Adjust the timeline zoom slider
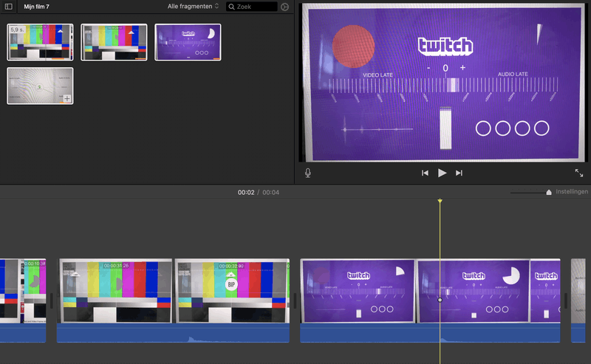 click(x=549, y=193)
